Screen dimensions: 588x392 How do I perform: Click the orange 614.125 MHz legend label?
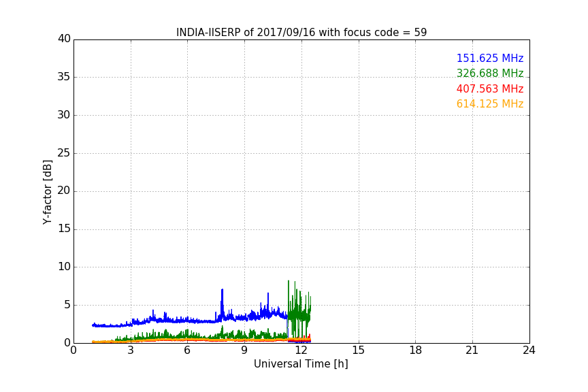click(x=490, y=103)
